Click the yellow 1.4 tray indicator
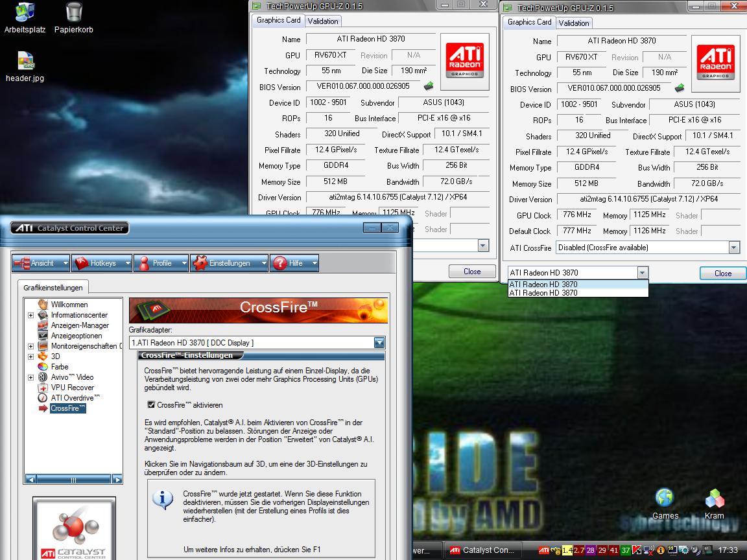Viewport: 747px width, 560px height. pyautogui.click(x=567, y=550)
